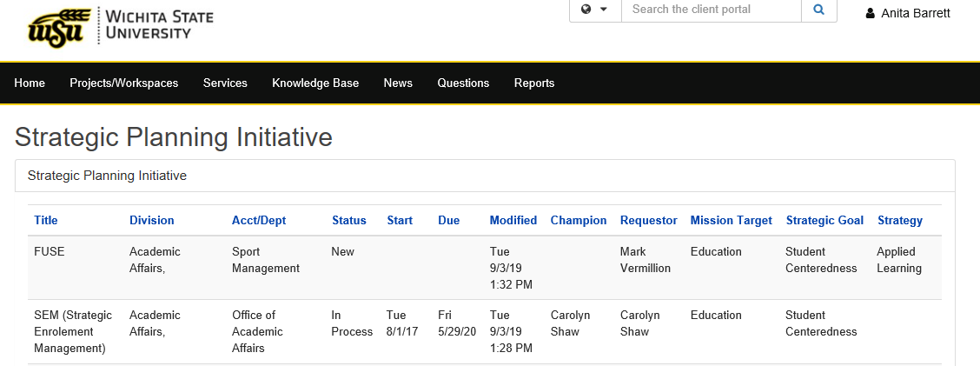
Task: Click the Sport Management department cell
Action: (x=266, y=260)
